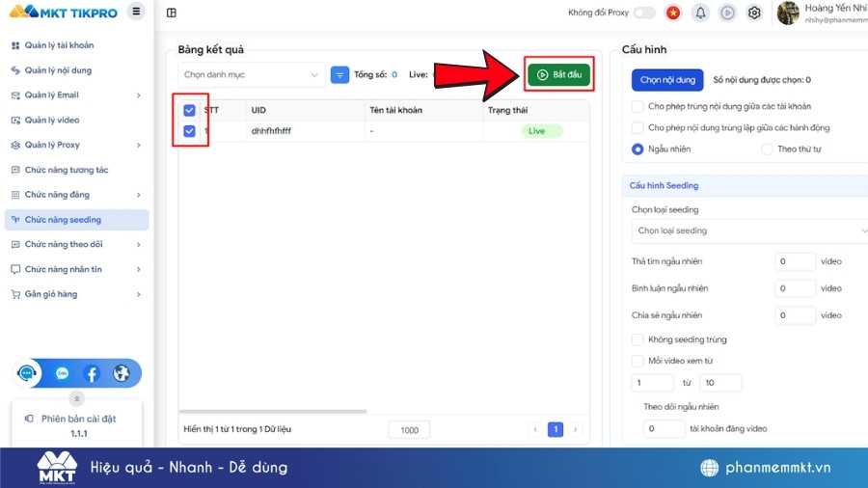Open the website globe icon in sidebar
This screenshot has height=488, width=868.
coord(122,373)
